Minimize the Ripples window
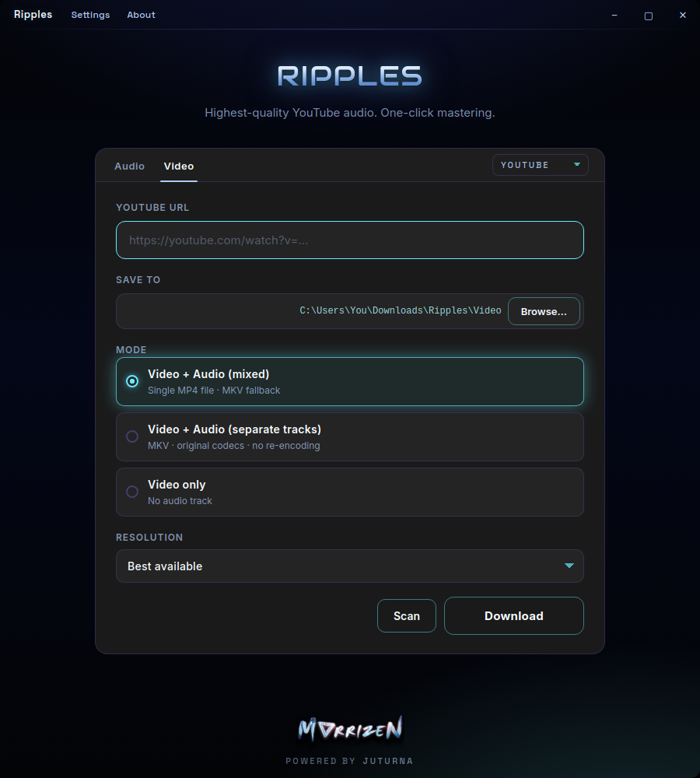This screenshot has width=700, height=778. 614,16
